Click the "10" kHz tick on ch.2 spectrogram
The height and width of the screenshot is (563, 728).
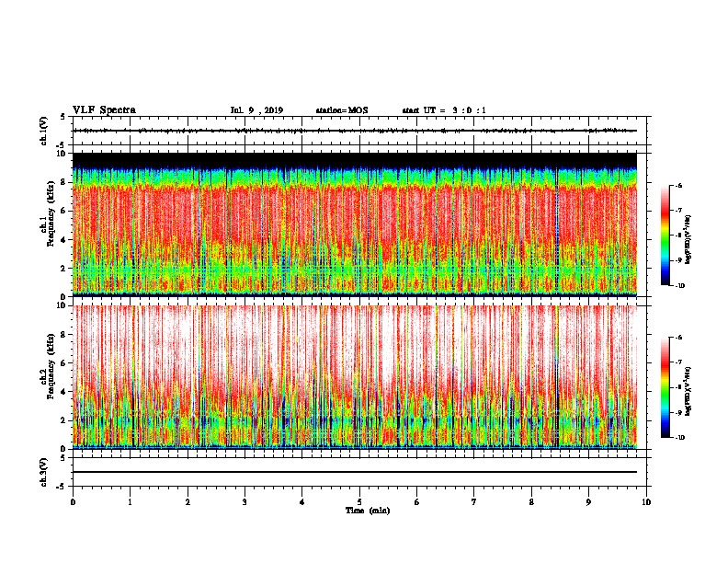point(62,305)
